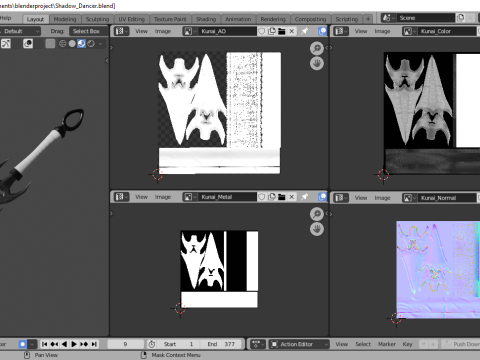Duplicate Kunai_AO image with new image icon
The height and width of the screenshot is (360, 480).
point(272,31)
